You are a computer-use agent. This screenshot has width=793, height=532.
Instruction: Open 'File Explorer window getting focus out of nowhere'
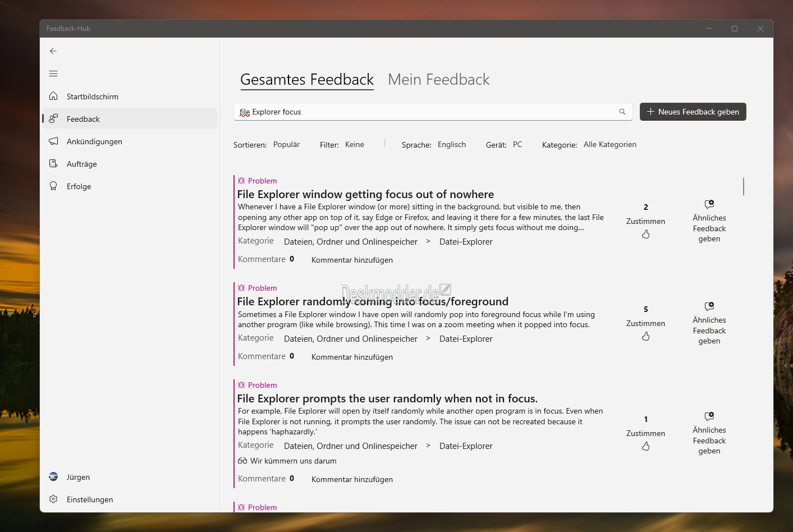coord(365,194)
